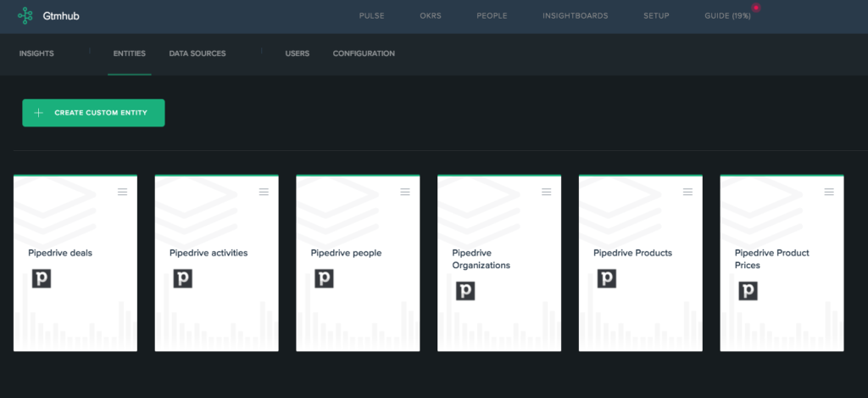Open the Pipedrive Products entity title
868x398 pixels.
pos(632,253)
